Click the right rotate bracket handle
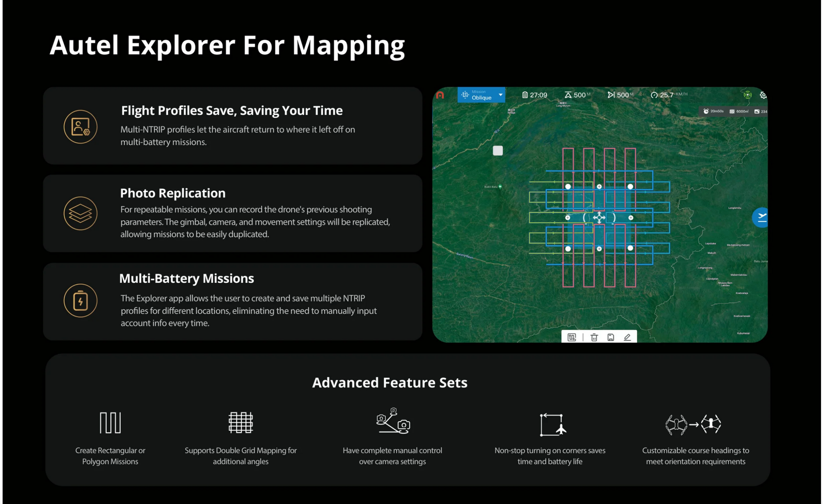823x504 pixels. pyautogui.click(x=614, y=217)
